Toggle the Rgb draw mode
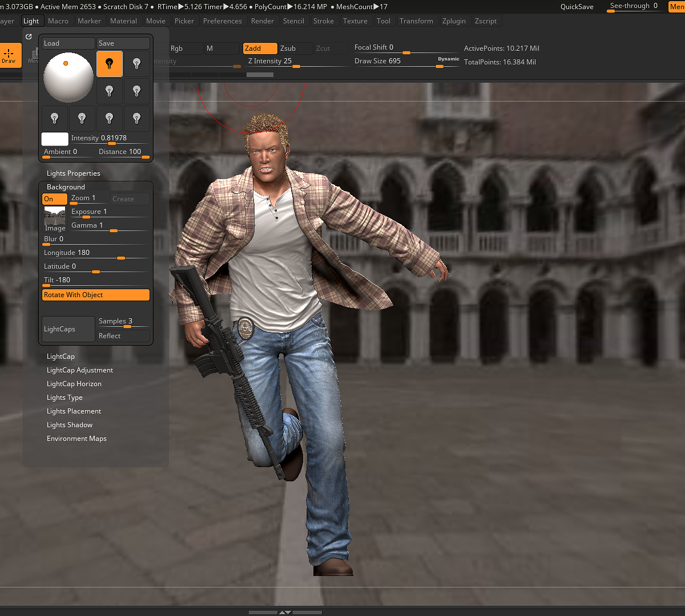The width and height of the screenshot is (685, 616). (186, 48)
